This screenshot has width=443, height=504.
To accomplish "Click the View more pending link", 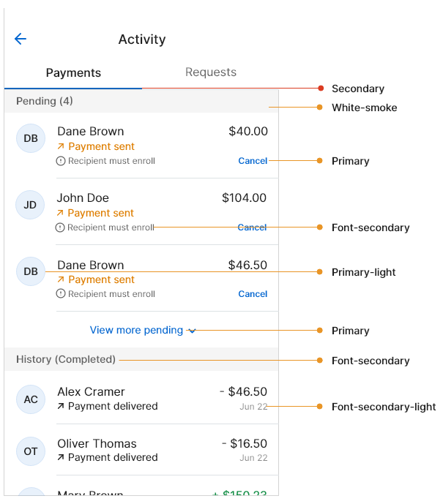I will coord(136,331).
